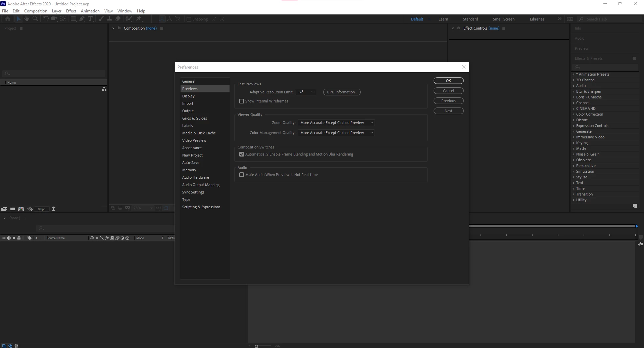The height and width of the screenshot is (348, 644).
Task: Select Media & Disk Cache preferences category
Action: coord(205,133)
